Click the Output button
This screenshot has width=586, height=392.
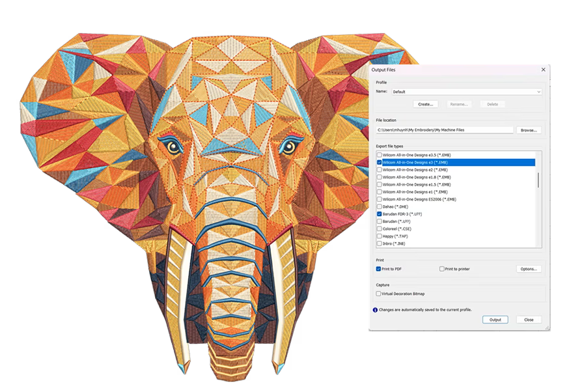tap(495, 320)
